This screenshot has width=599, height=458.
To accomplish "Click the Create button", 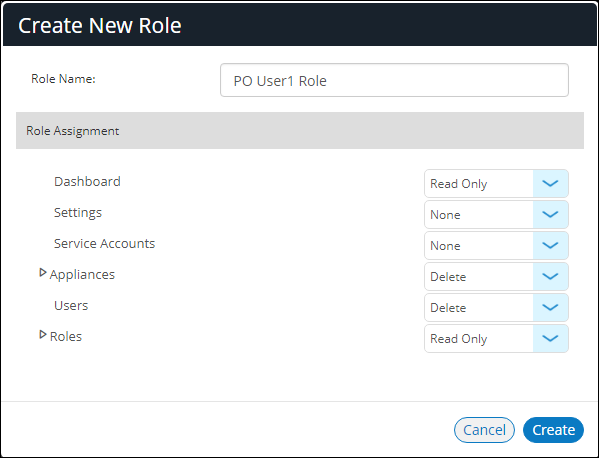I will pos(553,430).
